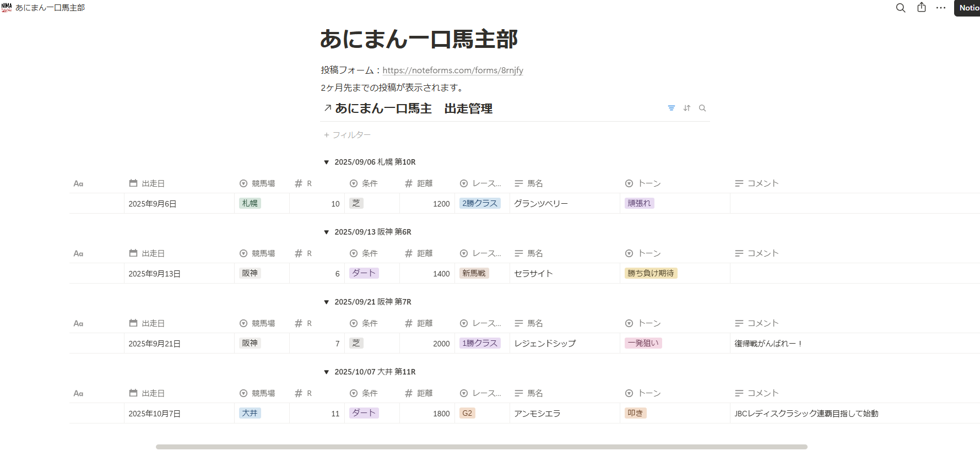This screenshot has width=980, height=467.
Task: Click 出走日 column header in first group
Action: point(153,183)
